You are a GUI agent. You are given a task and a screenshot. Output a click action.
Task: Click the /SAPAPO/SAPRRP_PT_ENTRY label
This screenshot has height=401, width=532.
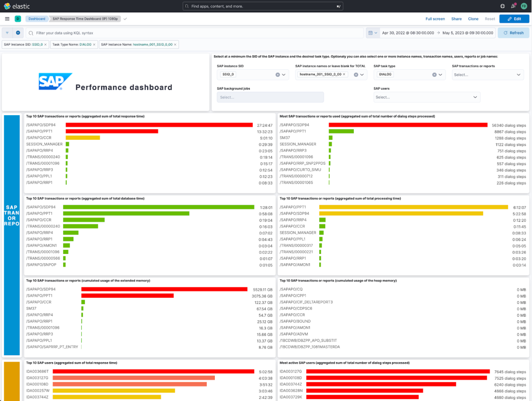coord(52,347)
